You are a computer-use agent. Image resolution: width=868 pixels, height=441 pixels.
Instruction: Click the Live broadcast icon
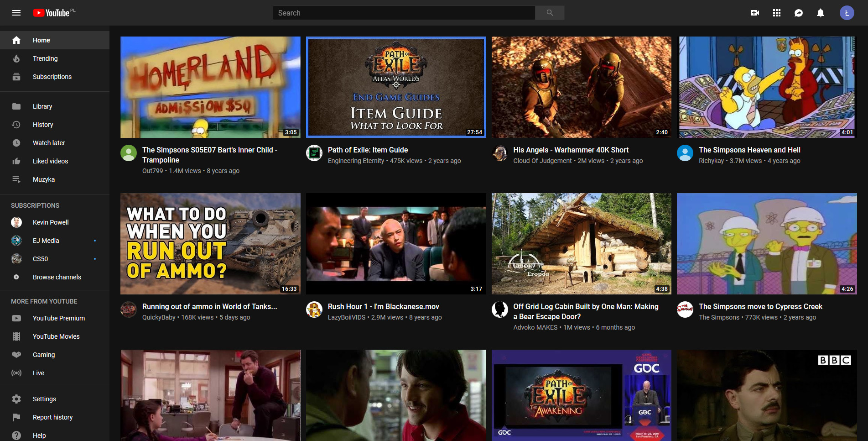tap(16, 373)
